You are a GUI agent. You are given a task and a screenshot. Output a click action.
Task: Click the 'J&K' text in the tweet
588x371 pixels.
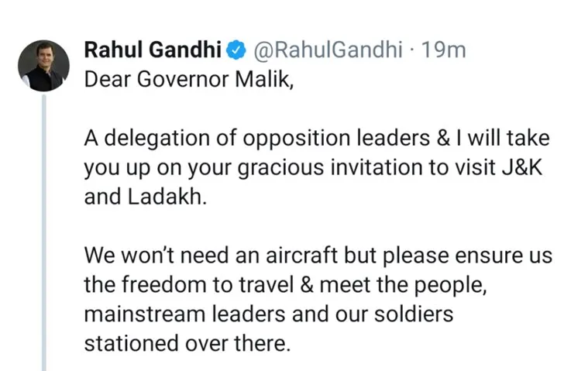(x=522, y=167)
